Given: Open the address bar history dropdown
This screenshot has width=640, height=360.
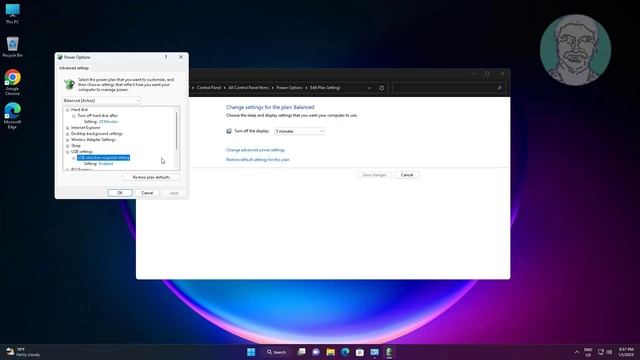Looking at the screenshot, I should 369,88.
